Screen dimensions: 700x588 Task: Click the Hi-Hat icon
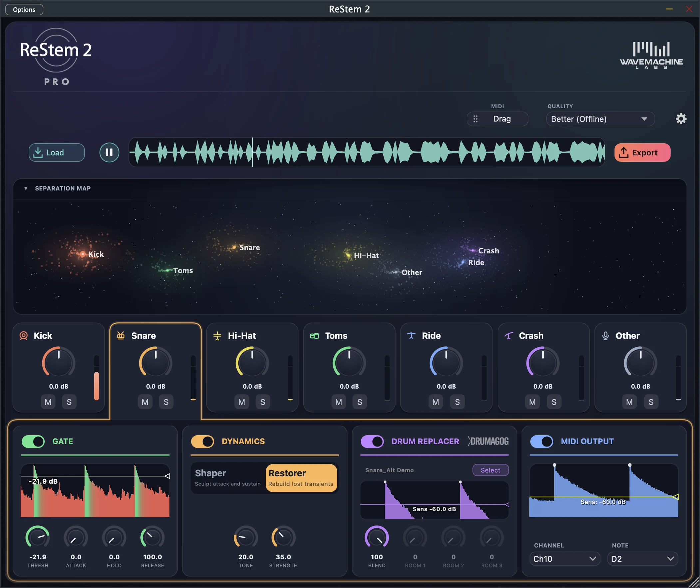click(217, 336)
